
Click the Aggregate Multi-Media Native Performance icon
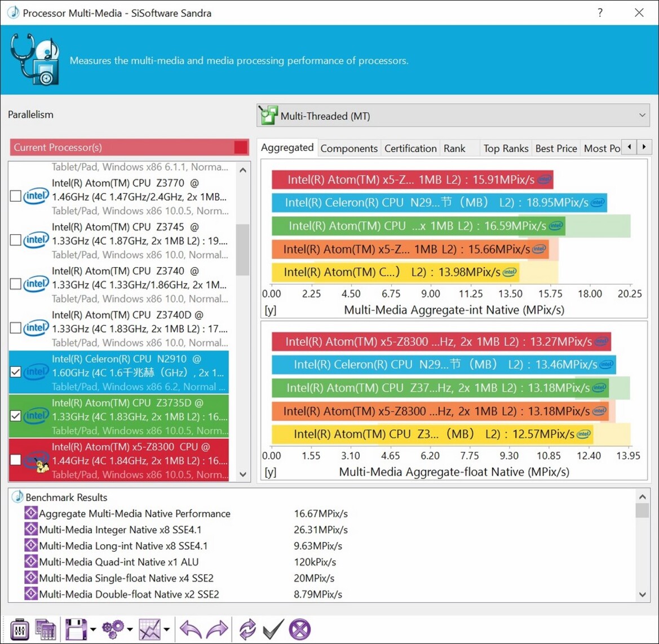coord(30,513)
